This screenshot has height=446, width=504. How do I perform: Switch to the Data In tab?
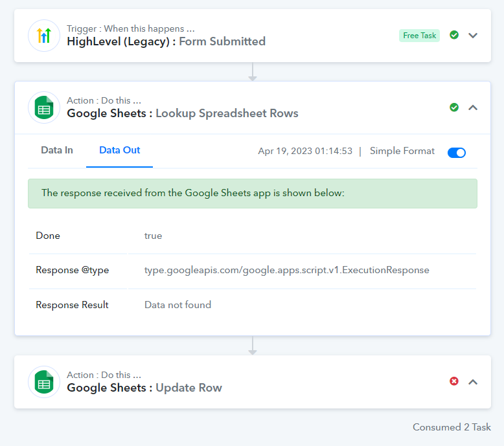(57, 150)
